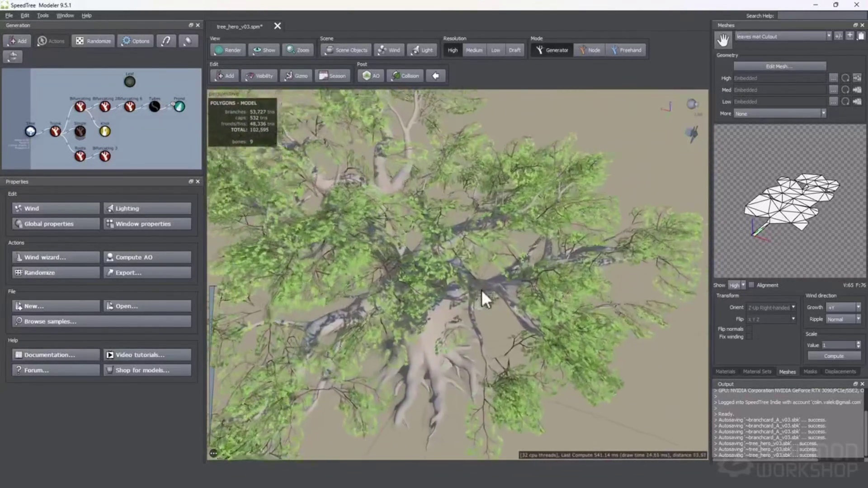The width and height of the screenshot is (868, 488).
Task: Open the Options gear in Generation toolbar
Action: [136, 41]
